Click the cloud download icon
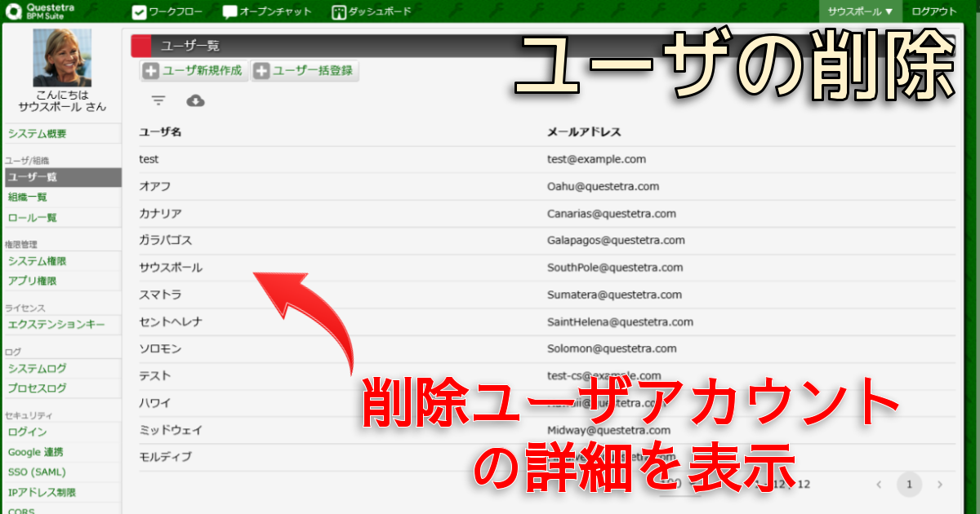The width and height of the screenshot is (980, 514). [x=195, y=100]
